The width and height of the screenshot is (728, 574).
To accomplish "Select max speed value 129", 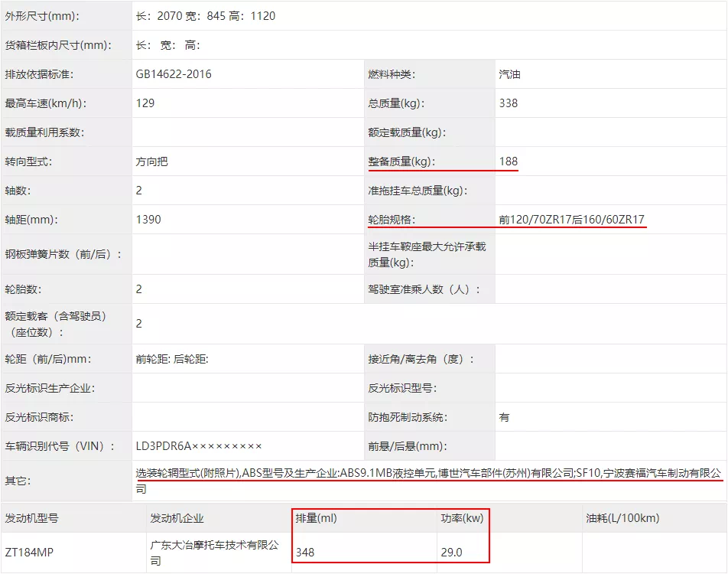I will (145, 103).
